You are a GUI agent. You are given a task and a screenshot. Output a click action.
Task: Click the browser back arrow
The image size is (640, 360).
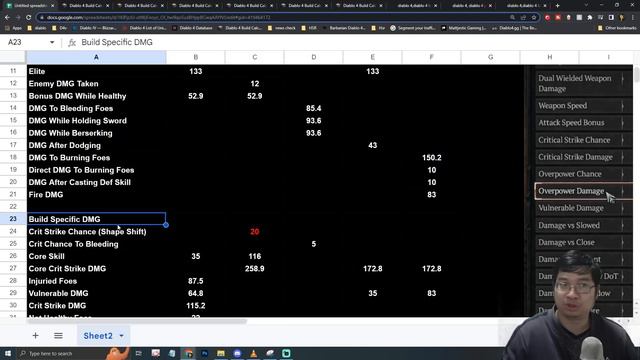coord(7,18)
